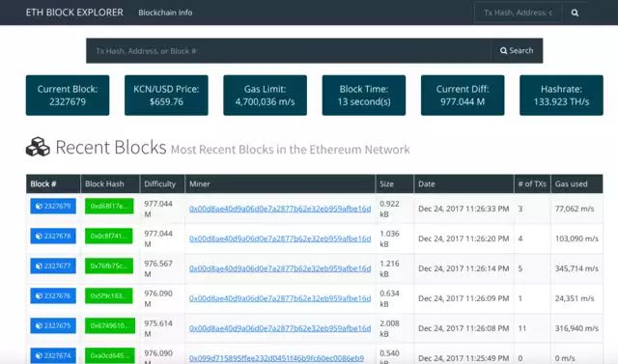Open miner address link in block 2327675 row
The image size is (618, 364).
[x=280, y=328]
